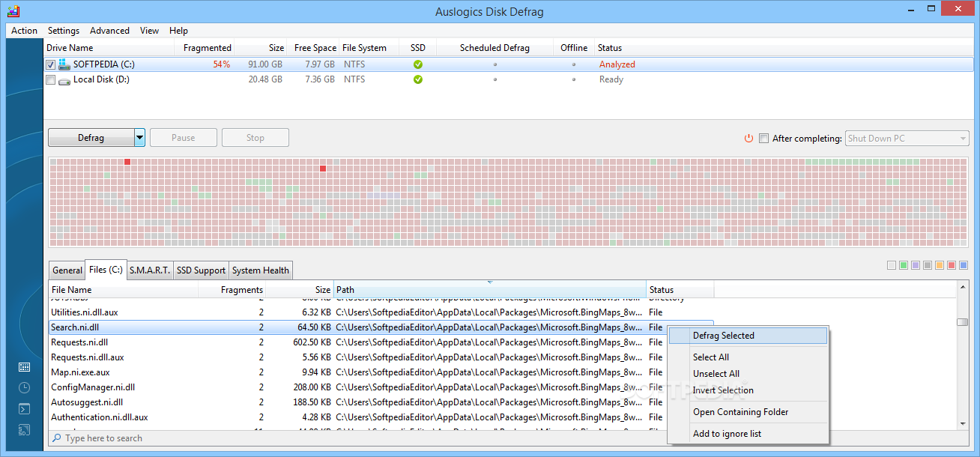Open the SSD optimization icon in sidebar
This screenshot has width=980, height=457.
pos(24,430)
